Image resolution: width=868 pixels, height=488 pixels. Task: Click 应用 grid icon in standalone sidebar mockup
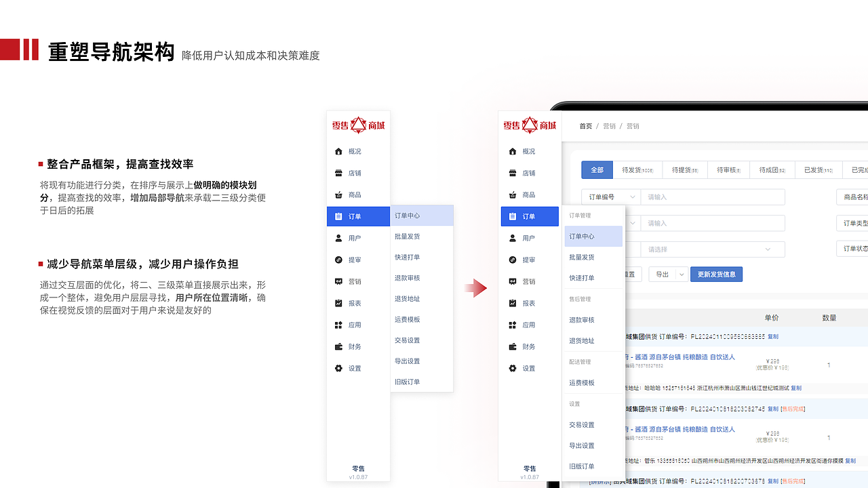[x=339, y=325]
